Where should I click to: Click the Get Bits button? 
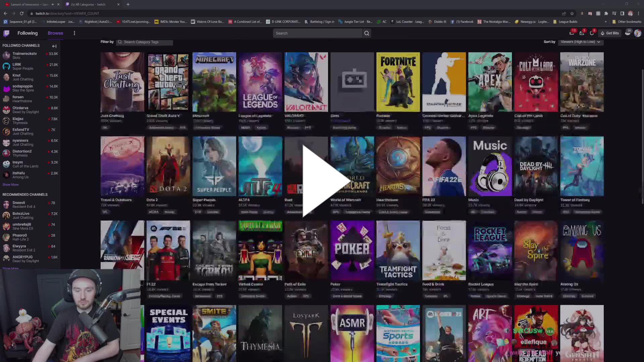coord(609,33)
